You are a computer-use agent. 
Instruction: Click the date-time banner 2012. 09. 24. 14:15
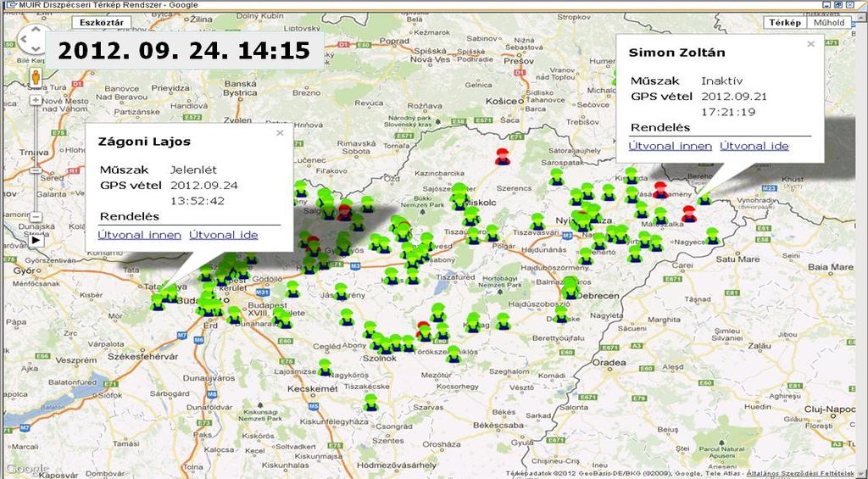pyautogui.click(x=184, y=50)
